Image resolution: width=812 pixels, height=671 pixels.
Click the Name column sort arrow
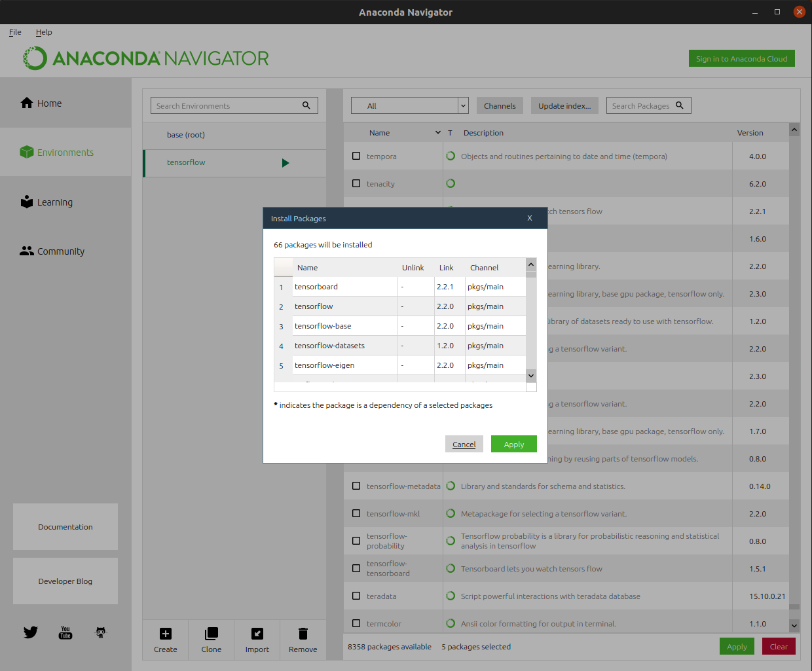tap(438, 133)
